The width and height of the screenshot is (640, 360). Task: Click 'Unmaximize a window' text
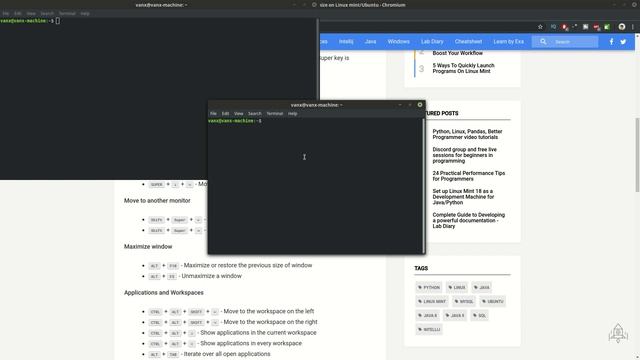coord(211,276)
